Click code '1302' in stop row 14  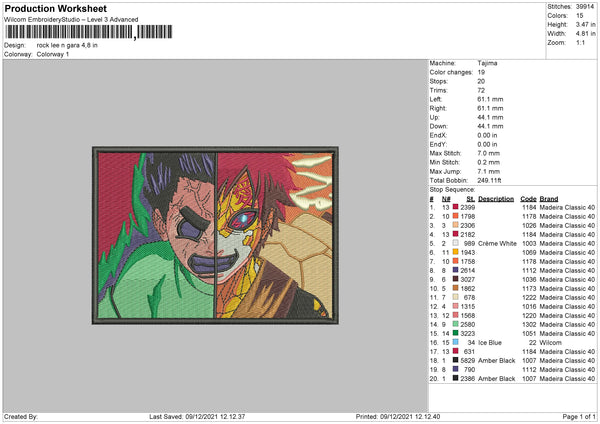(x=529, y=325)
